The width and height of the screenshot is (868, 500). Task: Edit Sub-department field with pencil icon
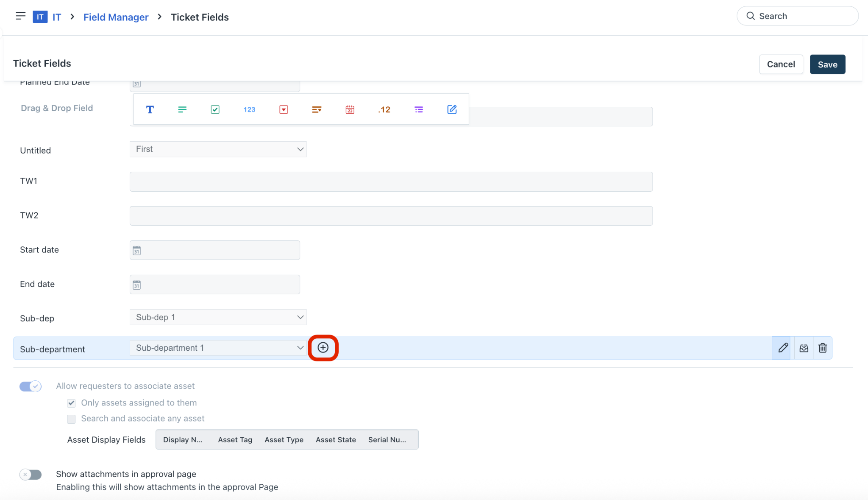pos(783,348)
